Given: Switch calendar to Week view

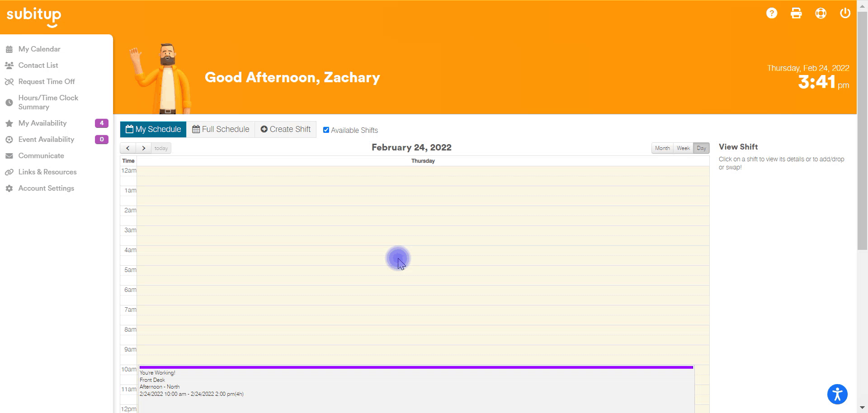Looking at the screenshot, I should point(683,148).
